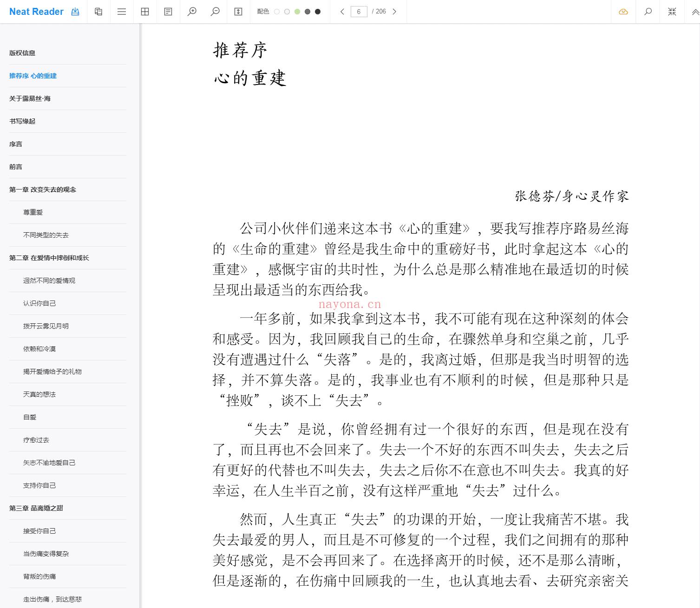Select the dark gray color theme swatch
Screen dimensions: 700x608
pos(307,12)
